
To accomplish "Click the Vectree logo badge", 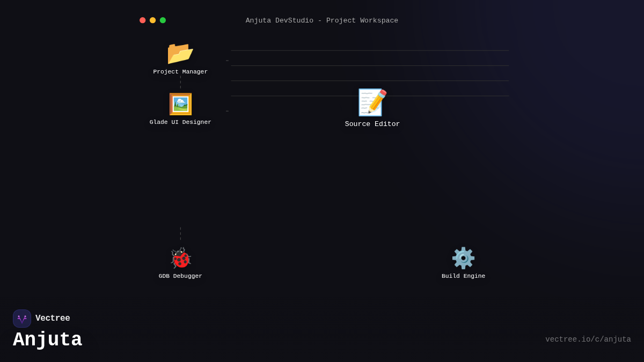I will [x=22, y=319].
